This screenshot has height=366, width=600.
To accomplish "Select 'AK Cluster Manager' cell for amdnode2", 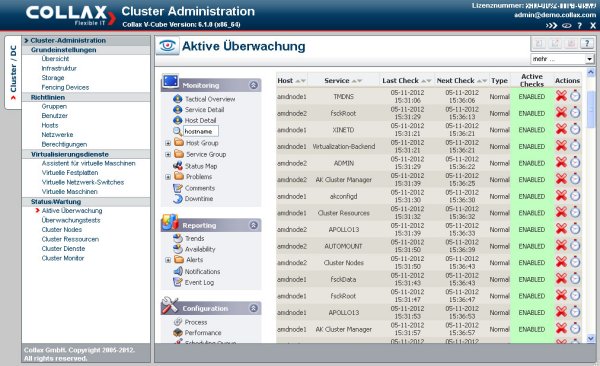I will click(x=343, y=180).
